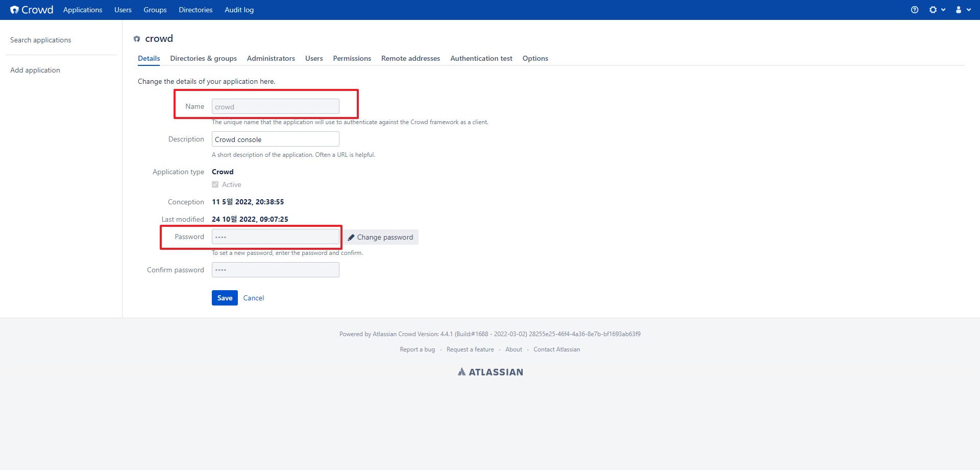Open the administration gear menu
This screenshot has height=470, width=980.
click(937, 10)
